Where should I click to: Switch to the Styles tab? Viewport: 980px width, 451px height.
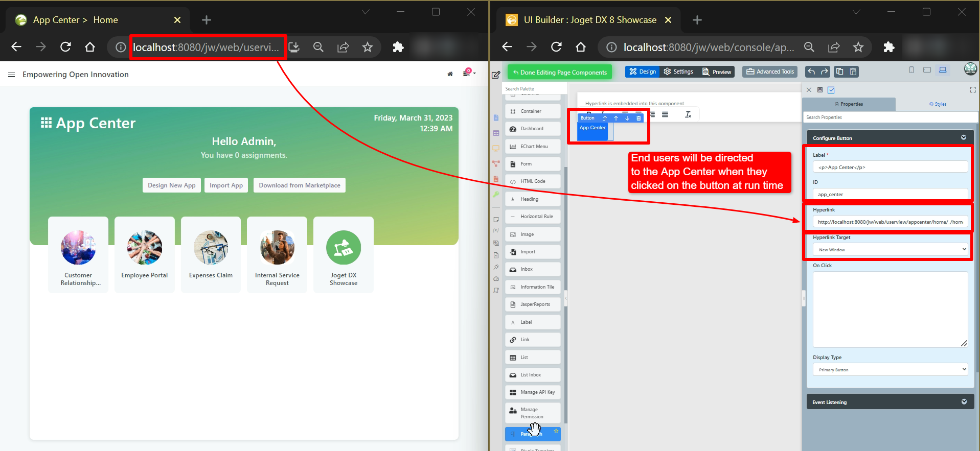click(938, 104)
